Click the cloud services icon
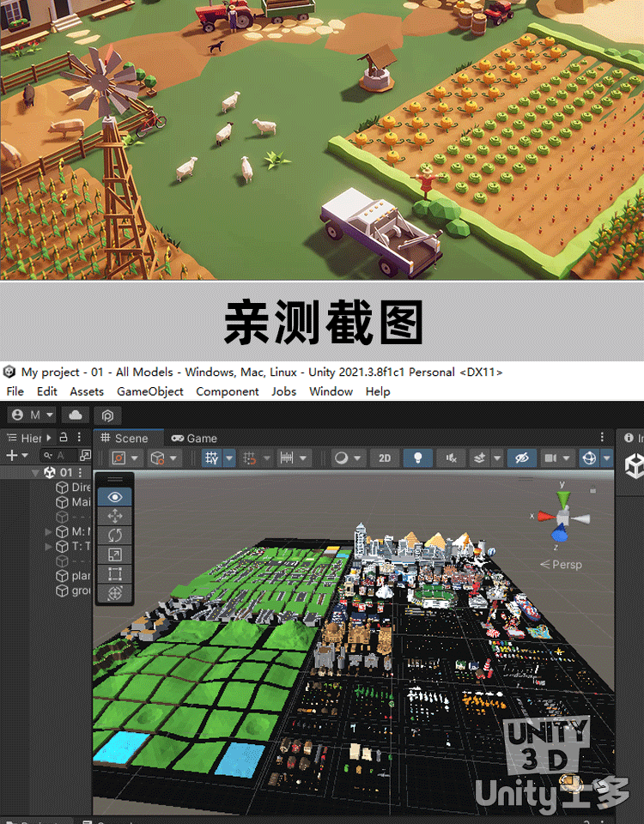The image size is (644, 824). (76, 415)
